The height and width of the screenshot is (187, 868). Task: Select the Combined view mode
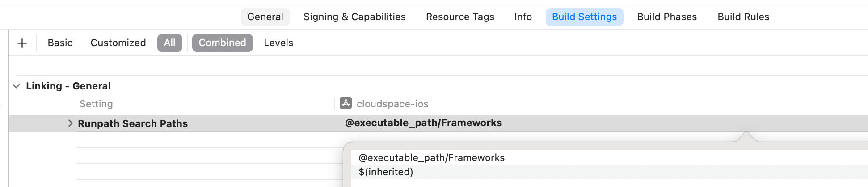(222, 43)
